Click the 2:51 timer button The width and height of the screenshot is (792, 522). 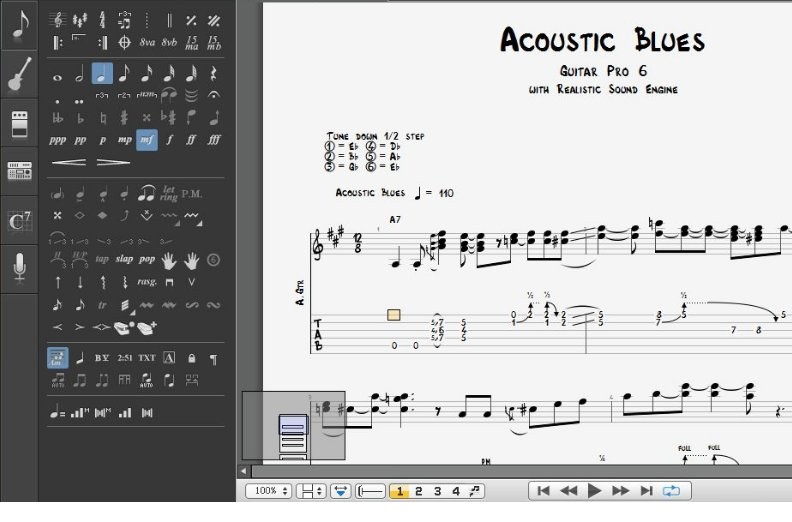tap(125, 358)
